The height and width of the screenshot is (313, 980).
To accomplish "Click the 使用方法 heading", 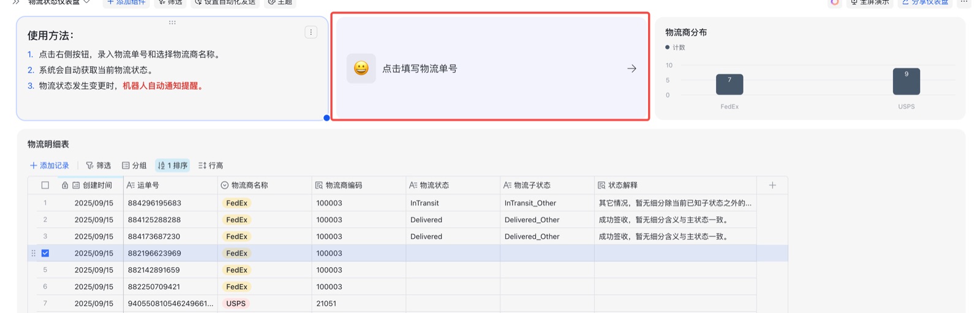I will (x=50, y=36).
